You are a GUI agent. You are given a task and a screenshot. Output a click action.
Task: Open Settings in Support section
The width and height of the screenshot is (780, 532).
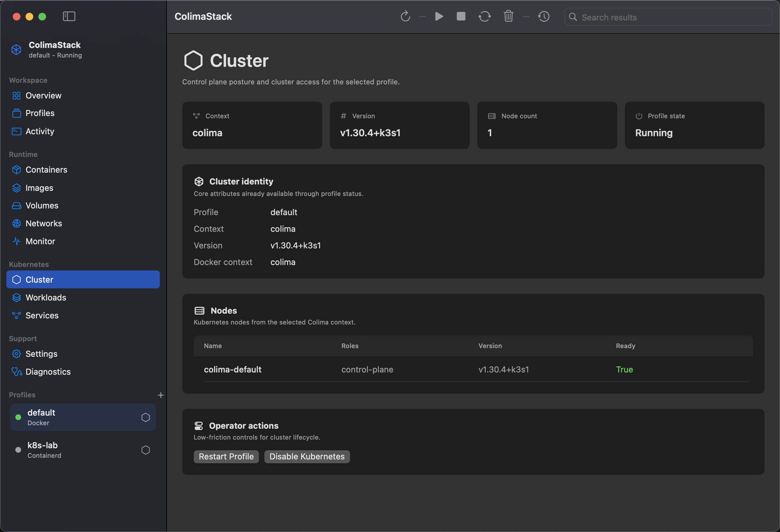coord(83,354)
